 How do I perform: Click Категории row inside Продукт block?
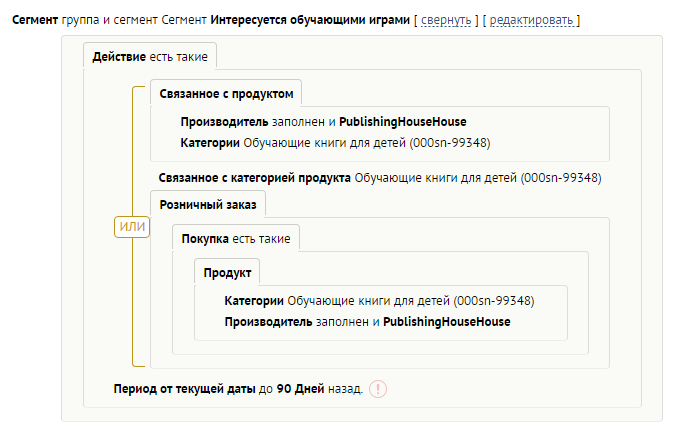point(379,301)
